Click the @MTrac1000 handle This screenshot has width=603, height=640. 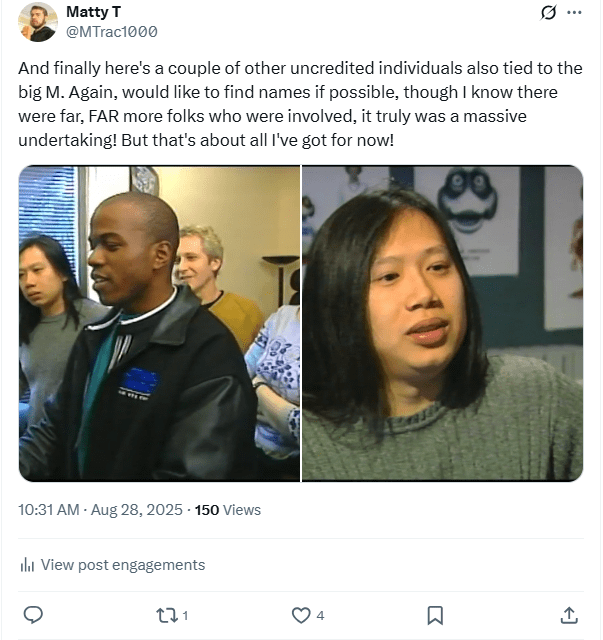coord(111,32)
